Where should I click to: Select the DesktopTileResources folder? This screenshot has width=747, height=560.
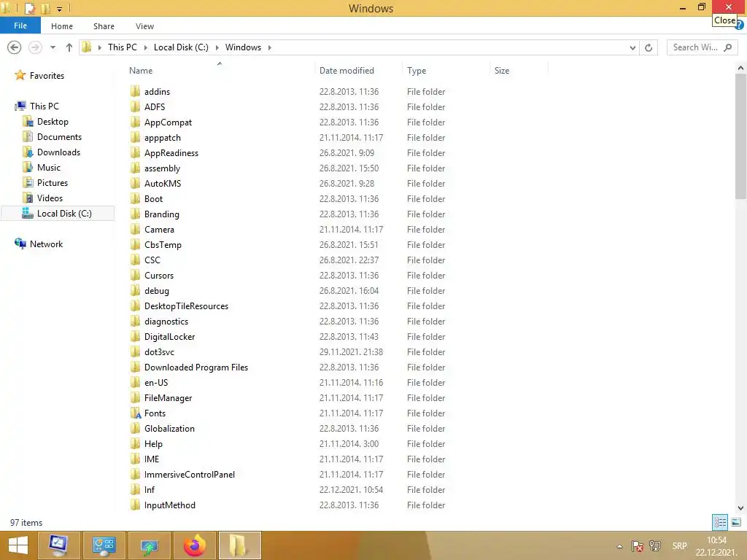pos(186,306)
